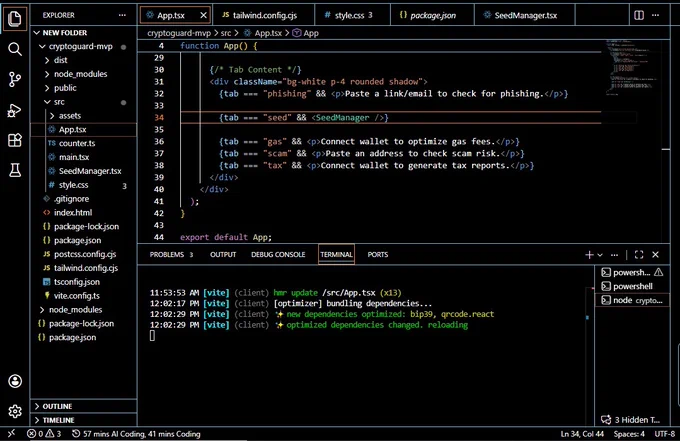Click the AI Coding time tracker status
This screenshot has width=680, height=441.
pos(136,434)
